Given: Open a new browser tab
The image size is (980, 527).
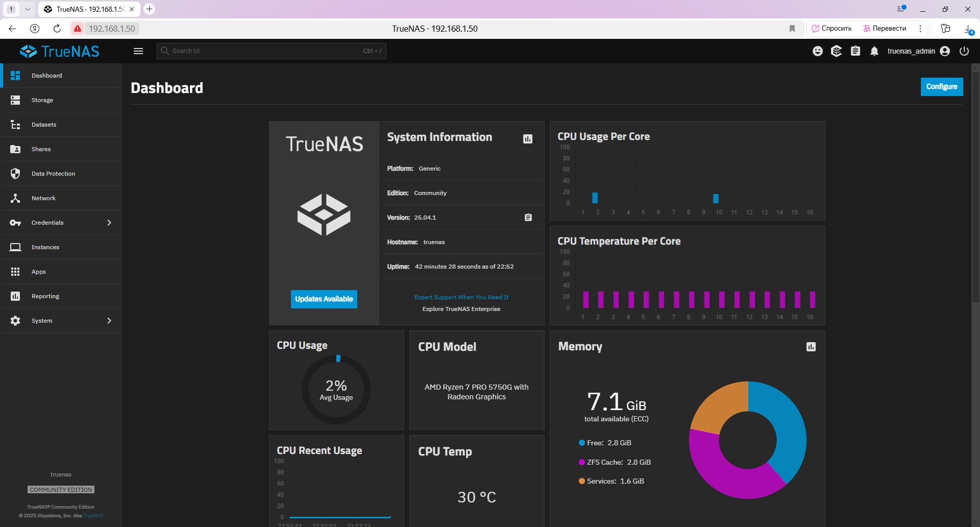Looking at the screenshot, I should [149, 9].
